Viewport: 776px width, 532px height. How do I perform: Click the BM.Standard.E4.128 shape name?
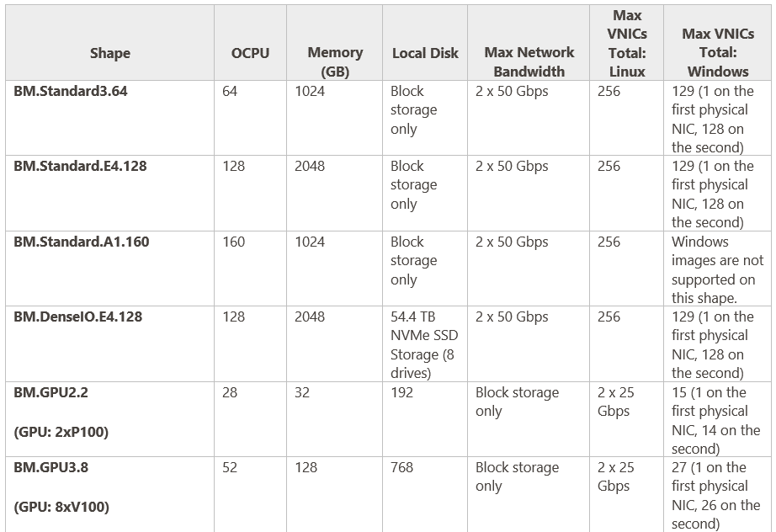80,166
